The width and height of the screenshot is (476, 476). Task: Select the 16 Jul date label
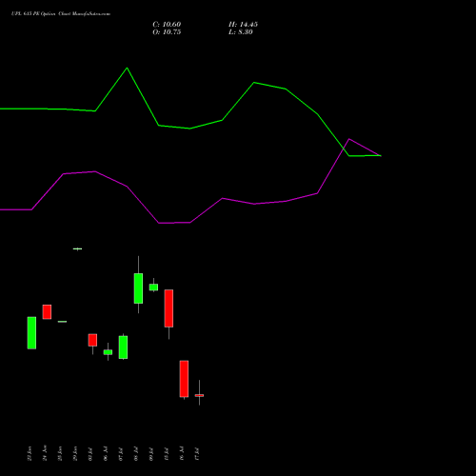(182, 453)
